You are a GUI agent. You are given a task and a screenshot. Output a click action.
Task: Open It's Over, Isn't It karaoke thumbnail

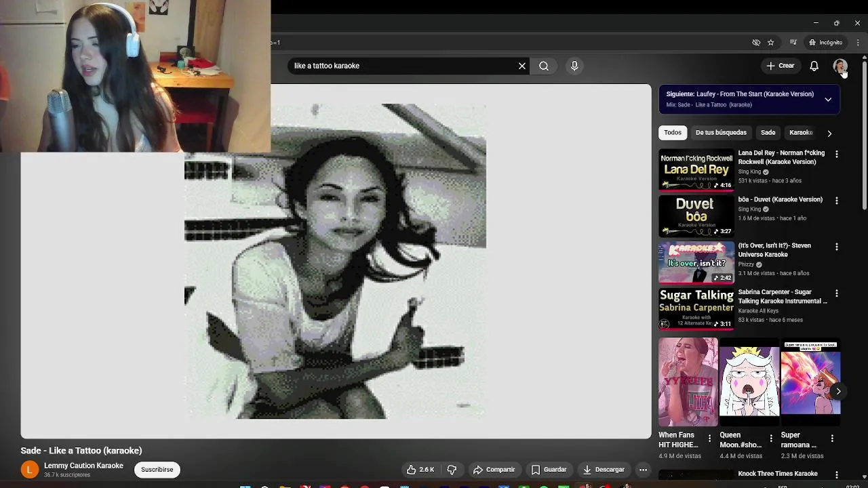696,262
